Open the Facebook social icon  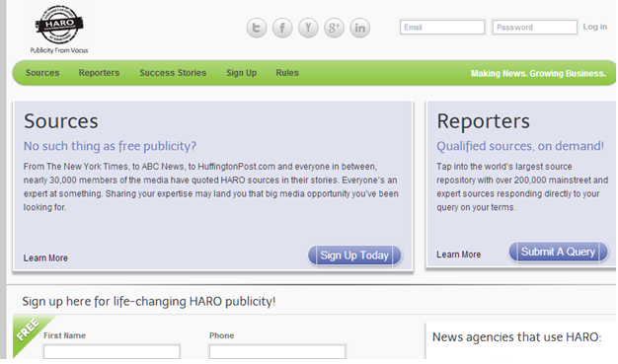point(282,28)
